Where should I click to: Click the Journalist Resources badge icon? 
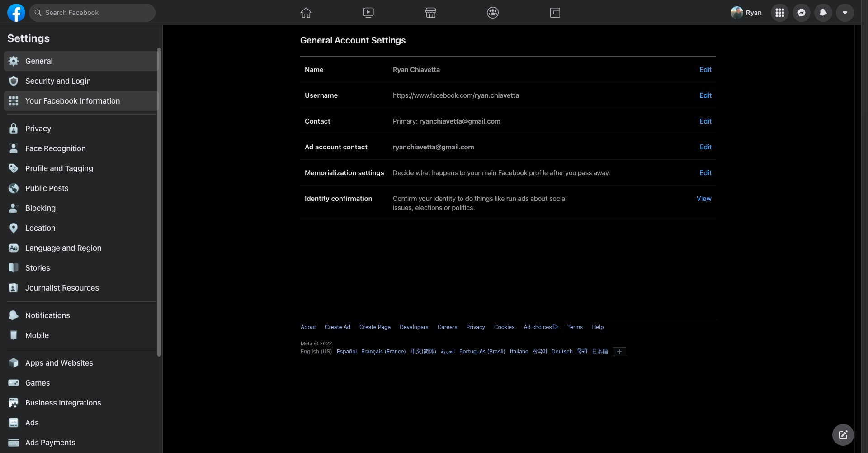tap(14, 288)
